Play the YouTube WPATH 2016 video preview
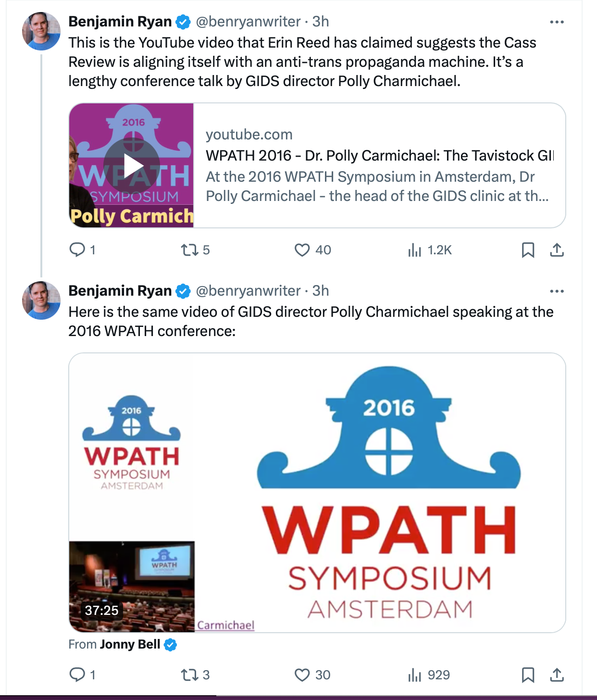Image resolution: width=597 pixels, height=700 pixels. [x=132, y=165]
